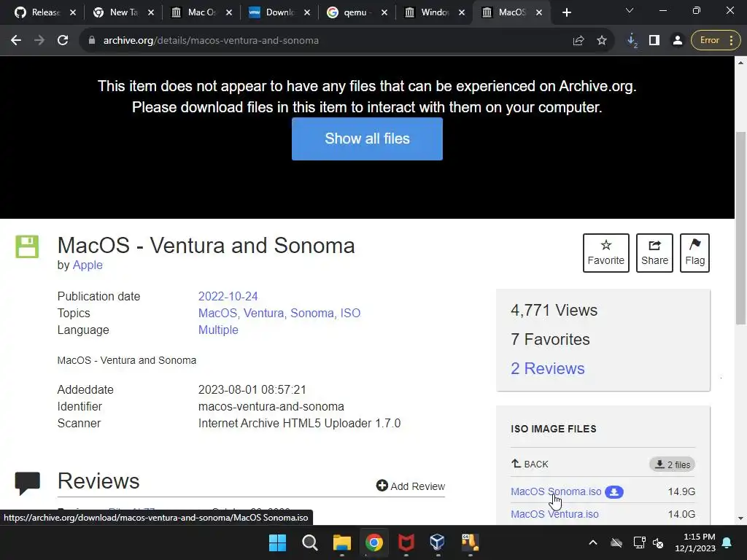Click the address bar URL
Viewport: 747px width, 560px height.
pyautogui.click(x=211, y=41)
